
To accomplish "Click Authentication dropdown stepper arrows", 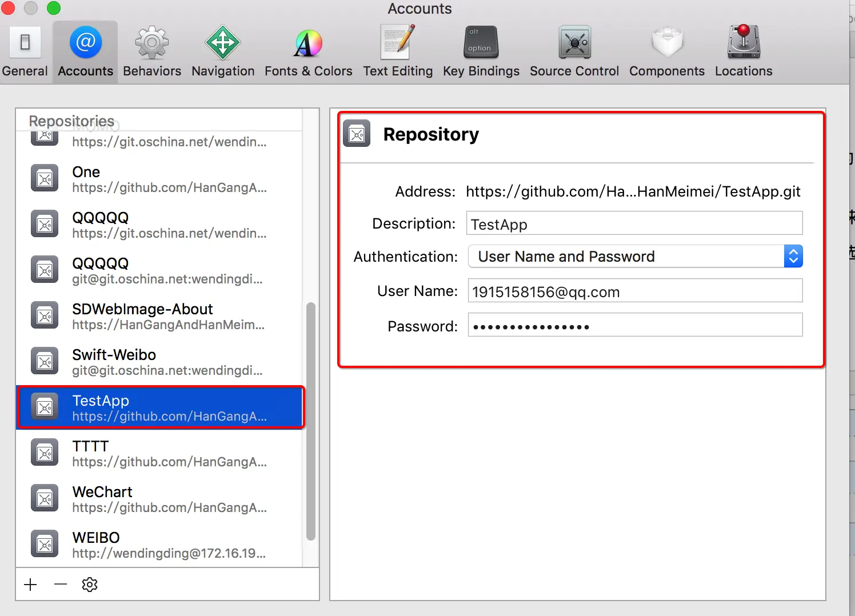I will (x=793, y=256).
